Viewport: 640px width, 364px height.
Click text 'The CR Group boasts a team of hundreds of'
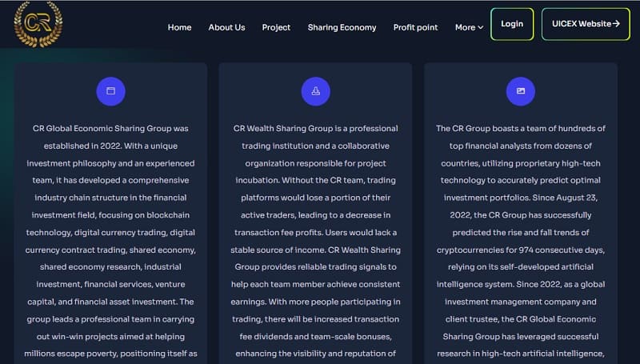click(x=521, y=129)
